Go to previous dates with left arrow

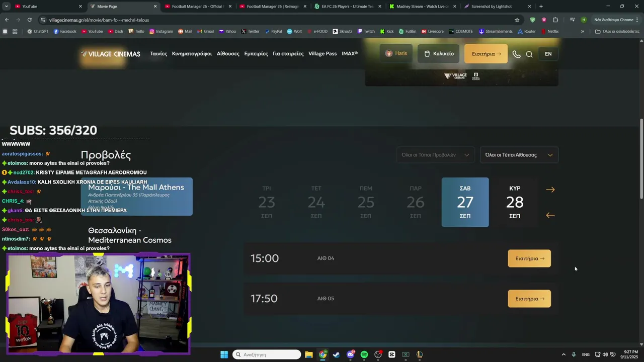[x=550, y=215]
